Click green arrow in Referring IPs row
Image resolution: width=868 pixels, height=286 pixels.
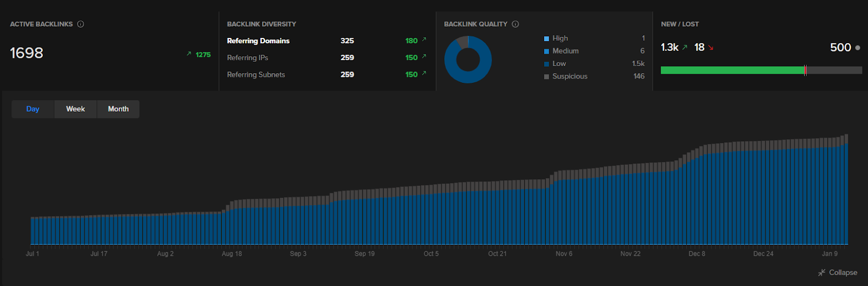click(x=424, y=56)
